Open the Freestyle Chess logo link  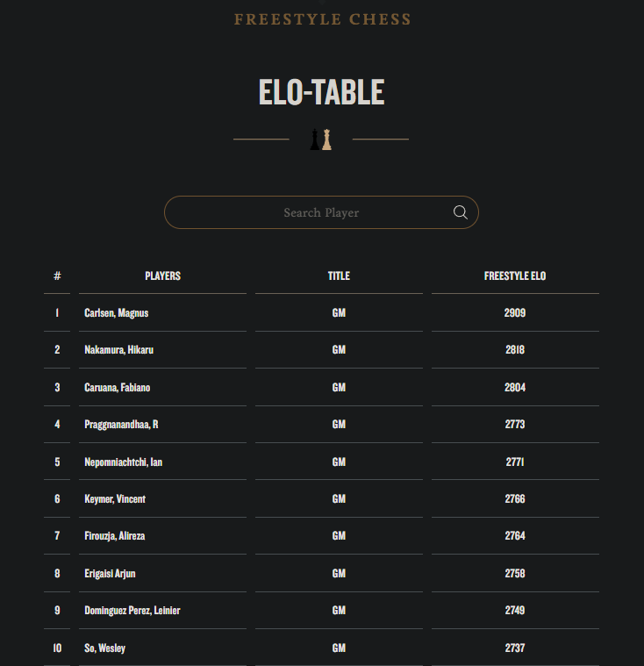click(x=322, y=19)
